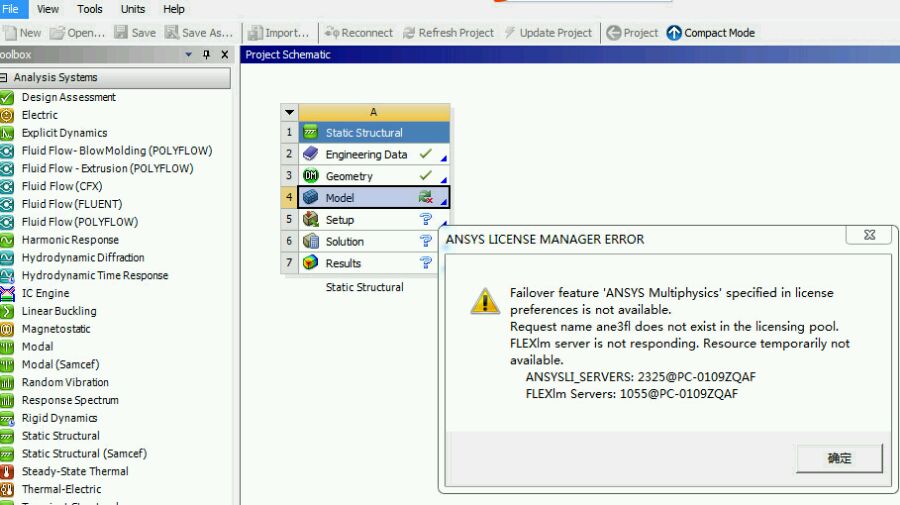Click the Save toolbar button
This screenshot has width=900, height=505.
(x=135, y=33)
